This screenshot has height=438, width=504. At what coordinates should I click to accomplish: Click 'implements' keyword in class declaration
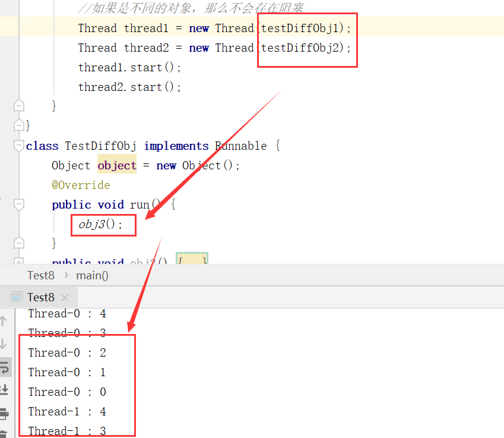point(176,146)
